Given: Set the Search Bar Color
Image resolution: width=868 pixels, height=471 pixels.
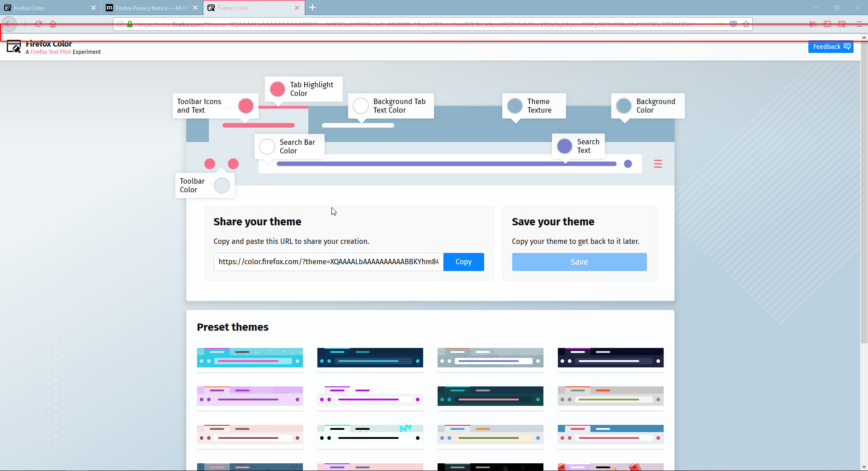Looking at the screenshot, I should coord(267,147).
